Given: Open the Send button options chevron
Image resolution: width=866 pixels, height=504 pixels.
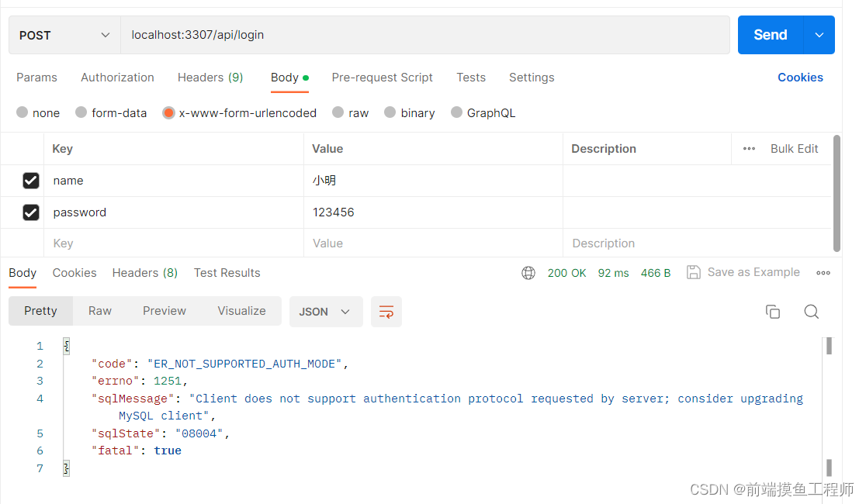Looking at the screenshot, I should [819, 35].
